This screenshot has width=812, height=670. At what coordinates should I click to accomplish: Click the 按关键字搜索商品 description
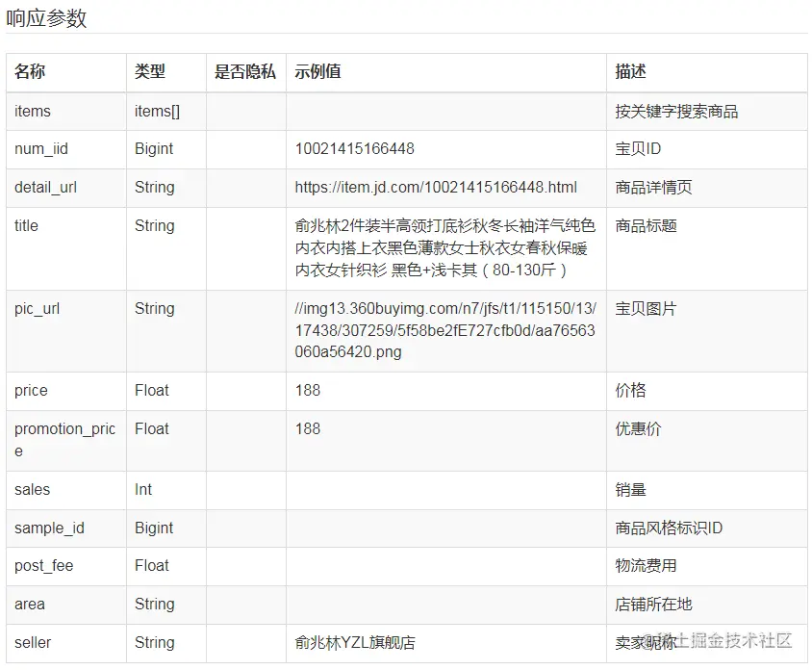pos(676,112)
